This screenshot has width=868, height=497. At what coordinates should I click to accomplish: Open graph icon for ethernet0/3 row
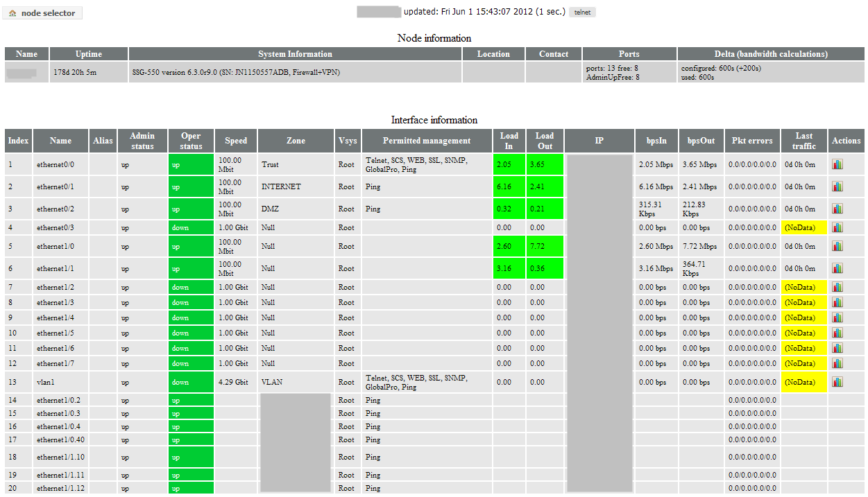[x=837, y=227]
